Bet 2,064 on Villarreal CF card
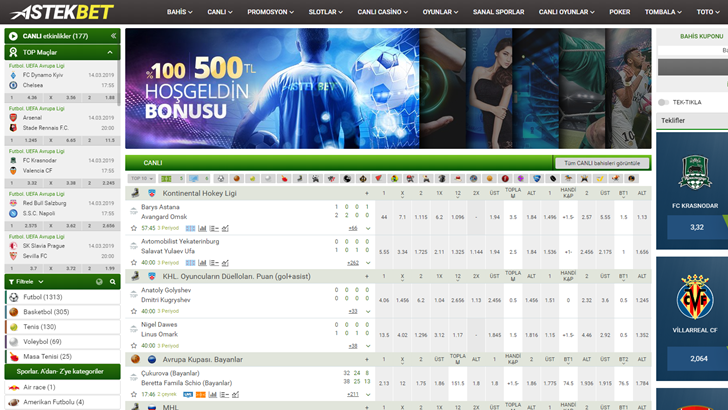This screenshot has width=728, height=410. click(x=698, y=358)
